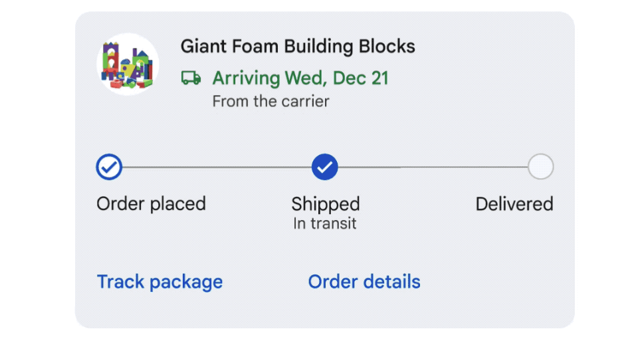The image size is (644, 339).
Task: Click the word Arriving in green text
Action: (246, 78)
